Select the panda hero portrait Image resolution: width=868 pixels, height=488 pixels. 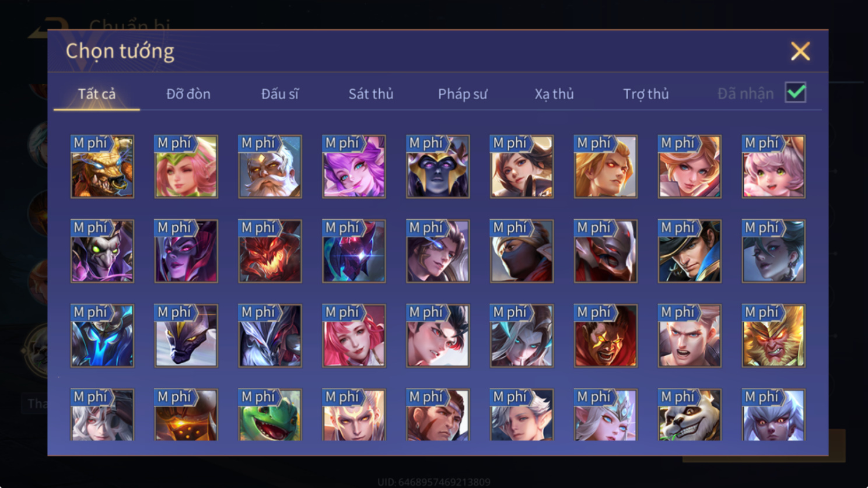(x=689, y=415)
